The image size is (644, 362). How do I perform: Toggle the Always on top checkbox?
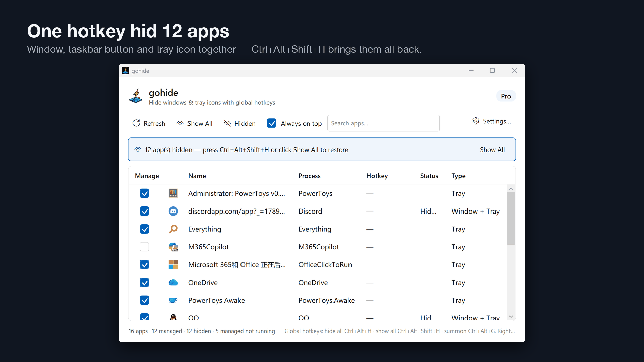[x=271, y=123]
